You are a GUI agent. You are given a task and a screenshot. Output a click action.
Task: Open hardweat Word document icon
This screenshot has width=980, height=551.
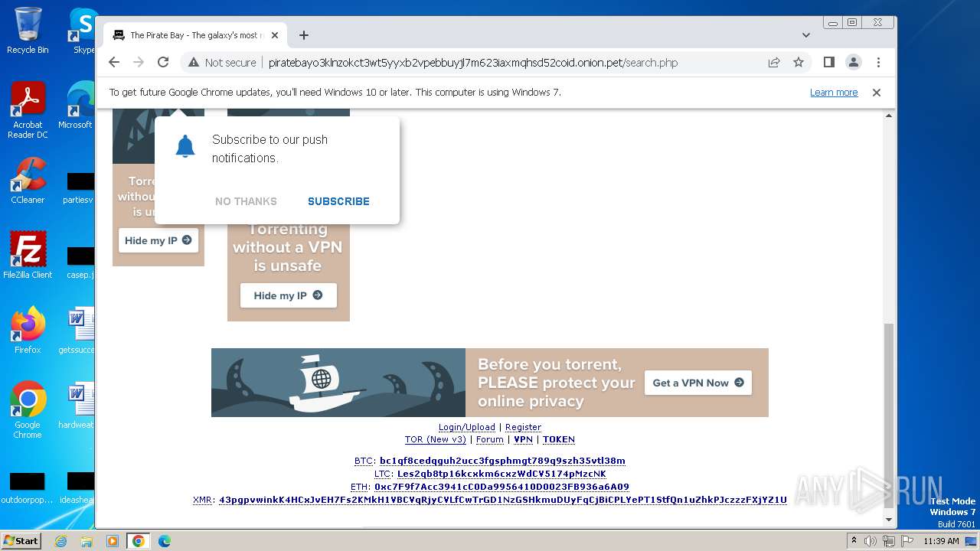pos(77,406)
